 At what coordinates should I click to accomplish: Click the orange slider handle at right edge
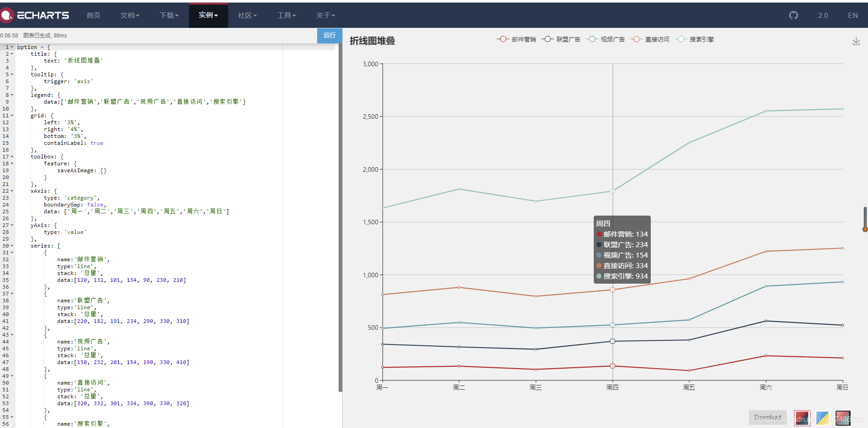[865, 229]
